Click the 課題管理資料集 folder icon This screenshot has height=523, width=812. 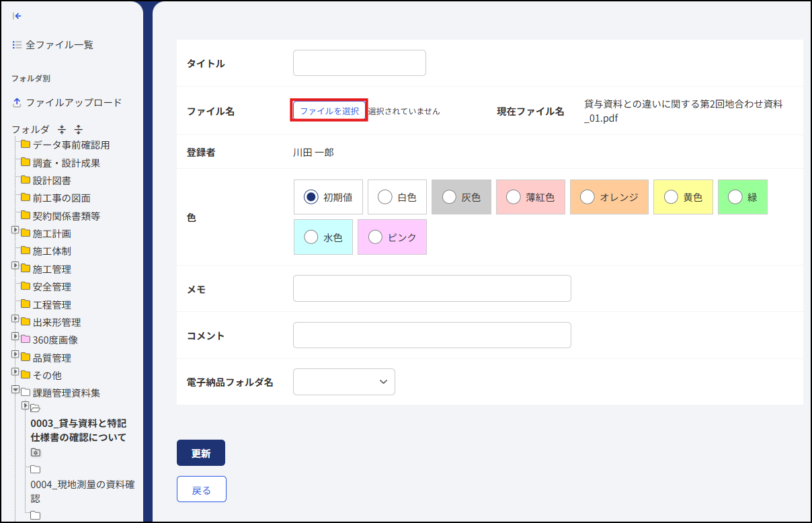[x=26, y=393]
